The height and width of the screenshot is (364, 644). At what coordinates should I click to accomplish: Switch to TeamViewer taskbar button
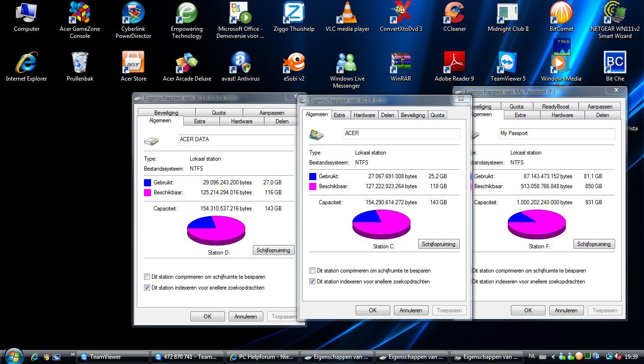[x=113, y=357]
